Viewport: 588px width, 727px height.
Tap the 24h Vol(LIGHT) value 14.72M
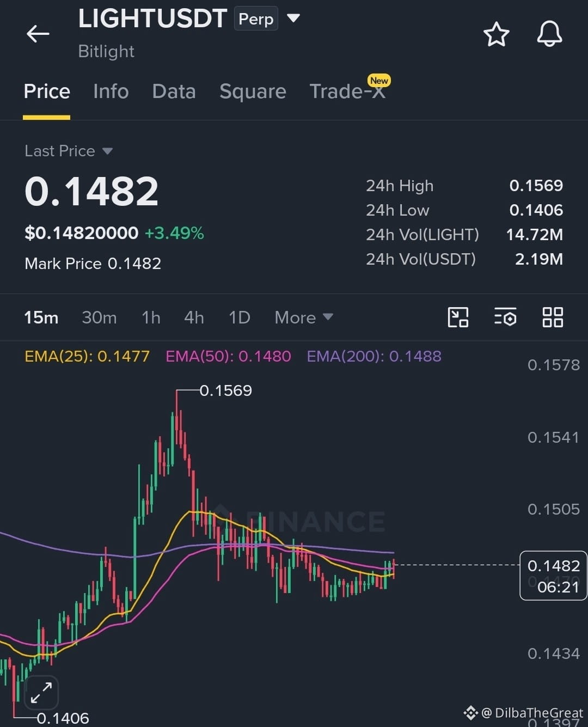535,235
